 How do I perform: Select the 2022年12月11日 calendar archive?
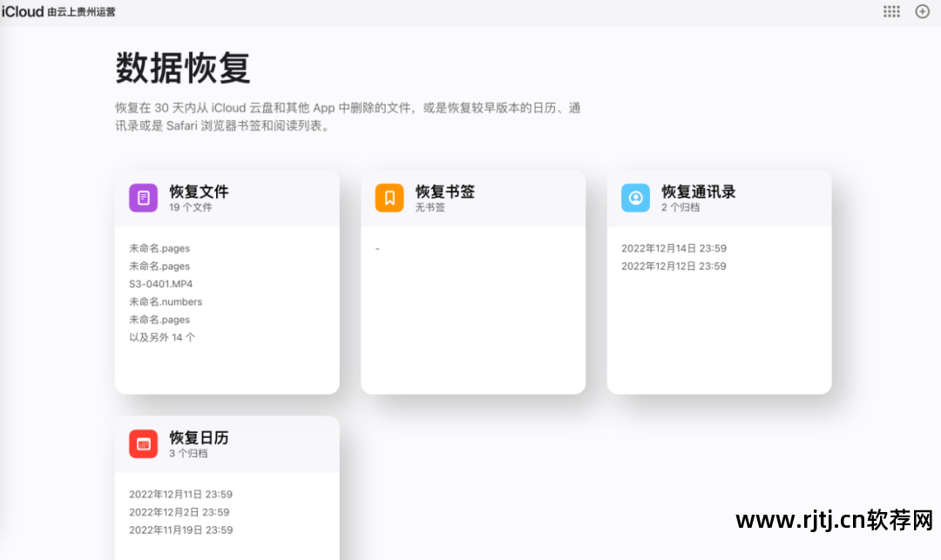coord(179,494)
